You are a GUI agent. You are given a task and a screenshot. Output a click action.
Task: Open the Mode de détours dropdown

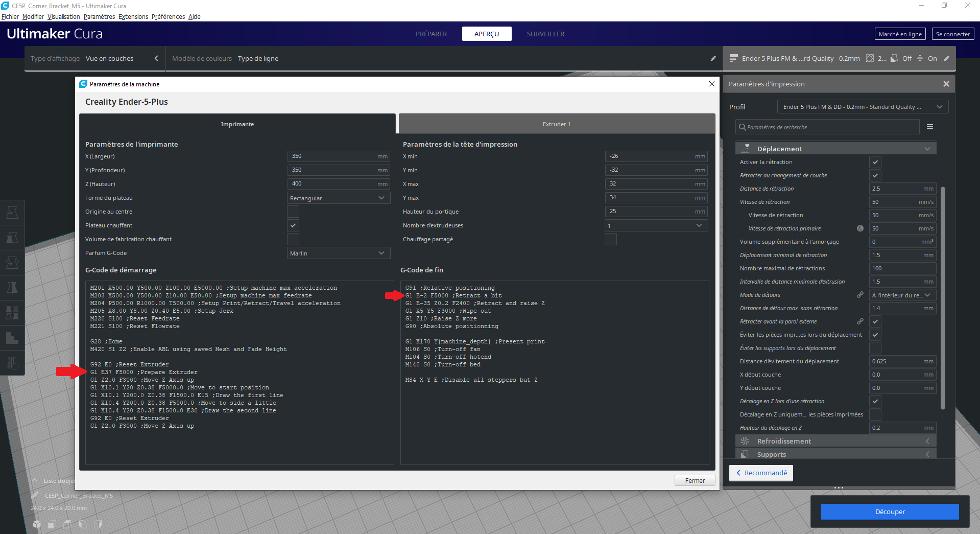pyautogui.click(x=903, y=295)
